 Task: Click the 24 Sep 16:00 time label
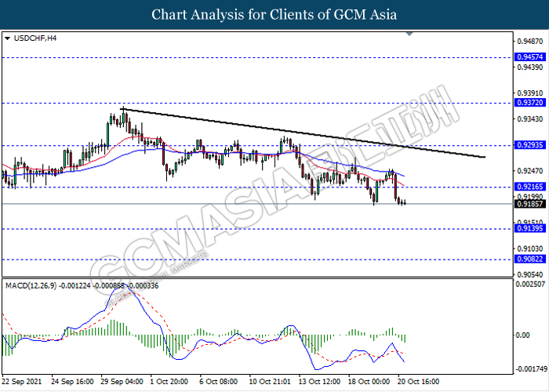click(x=72, y=382)
